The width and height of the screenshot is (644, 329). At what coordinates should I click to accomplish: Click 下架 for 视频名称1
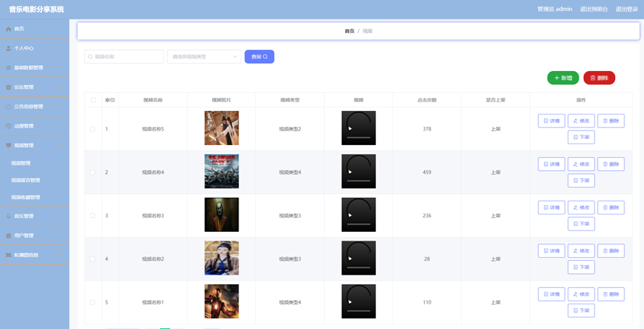click(x=581, y=311)
